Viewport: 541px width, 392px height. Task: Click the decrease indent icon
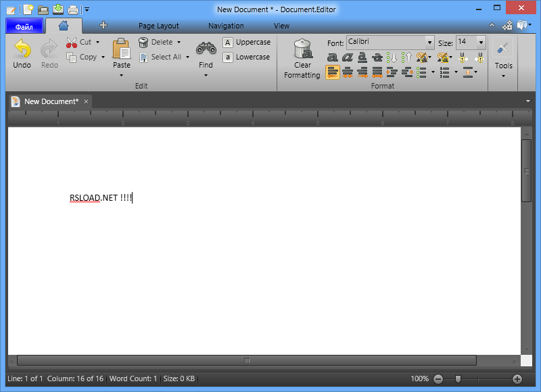[x=407, y=72]
